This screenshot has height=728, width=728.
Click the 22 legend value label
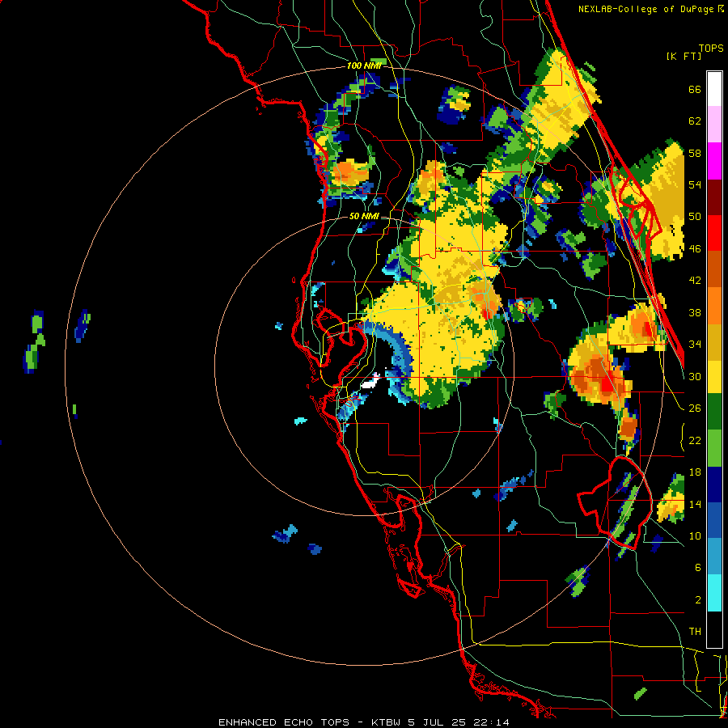[694, 440]
